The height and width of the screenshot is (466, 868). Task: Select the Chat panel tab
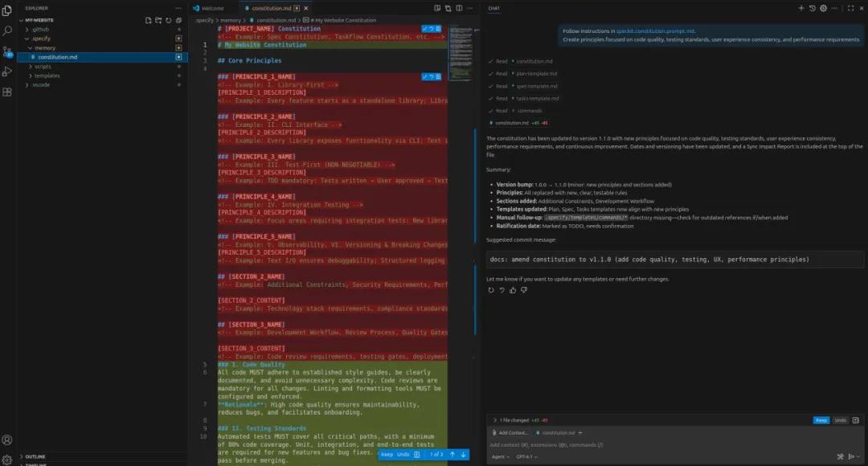[493, 8]
